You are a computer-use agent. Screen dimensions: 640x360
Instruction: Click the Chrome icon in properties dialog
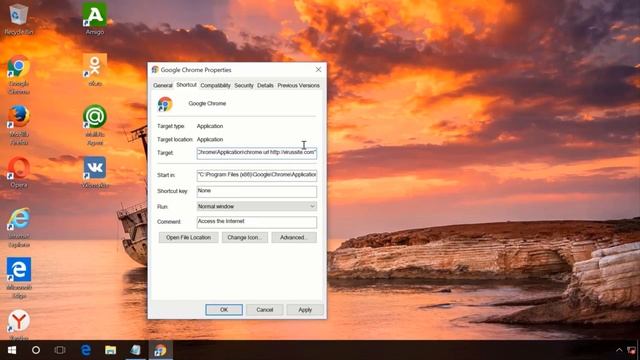tap(165, 104)
